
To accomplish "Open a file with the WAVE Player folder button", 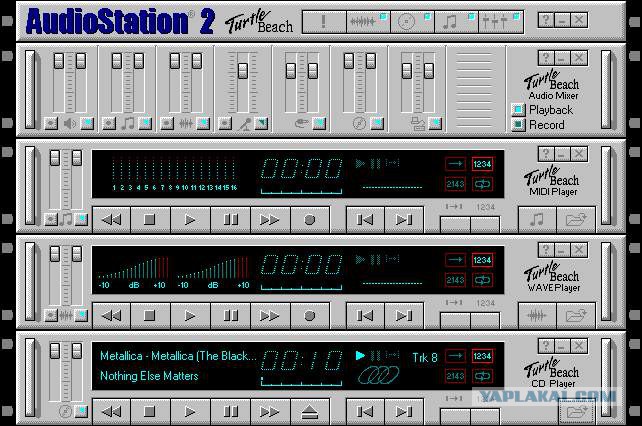I will (576, 316).
